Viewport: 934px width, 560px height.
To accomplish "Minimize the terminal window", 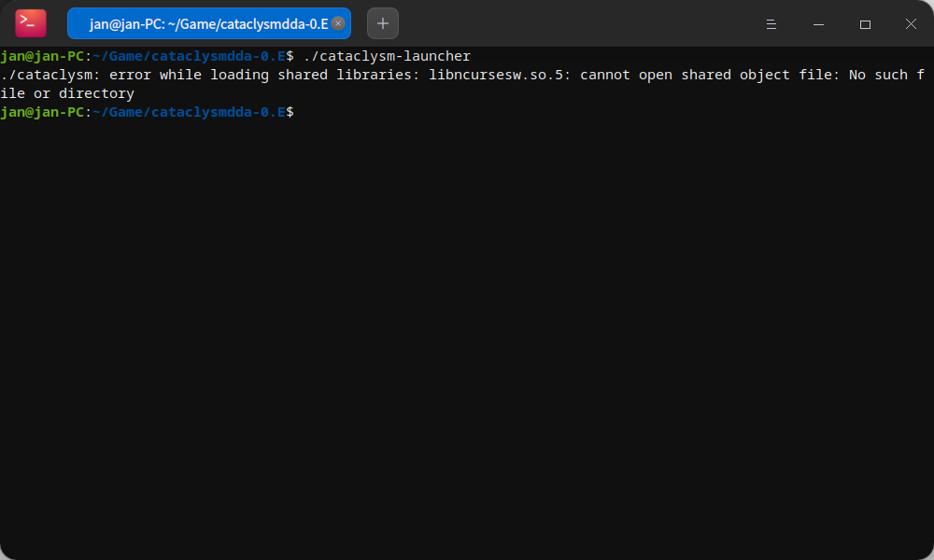I will (x=818, y=24).
